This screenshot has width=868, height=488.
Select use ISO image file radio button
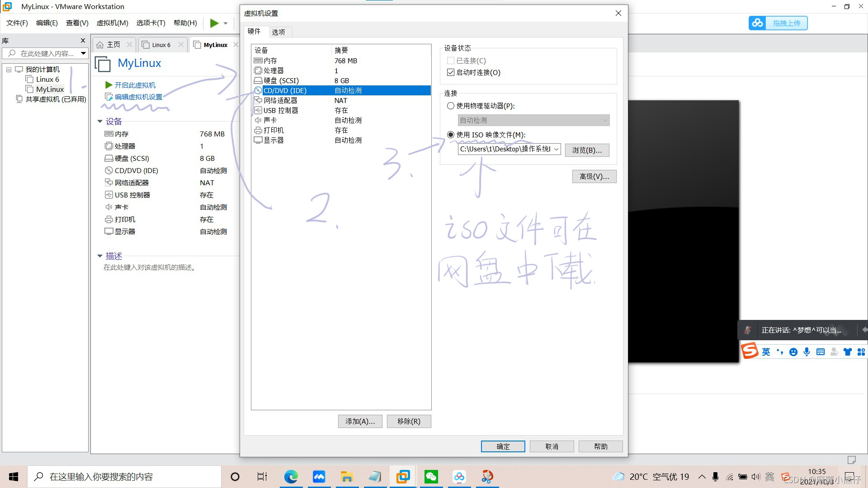(451, 135)
